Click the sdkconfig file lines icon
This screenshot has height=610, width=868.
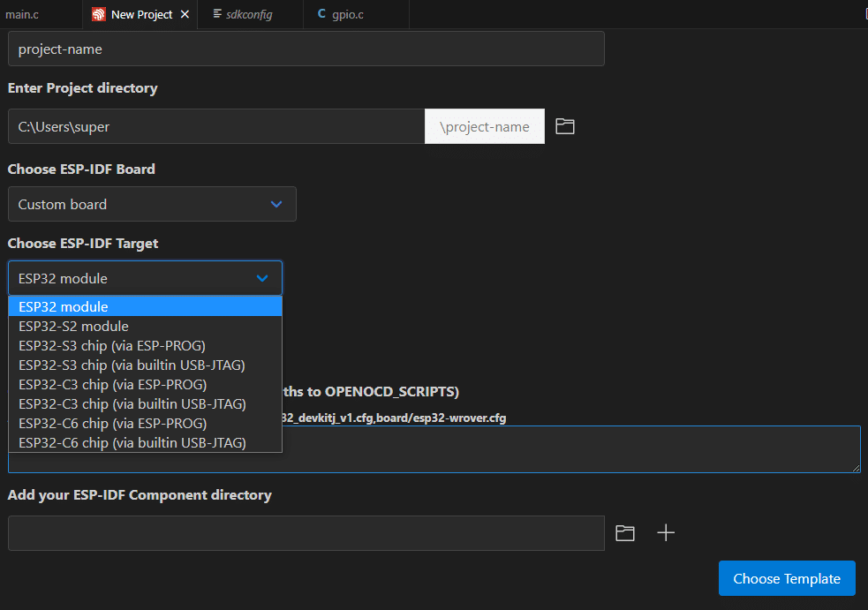[217, 13]
